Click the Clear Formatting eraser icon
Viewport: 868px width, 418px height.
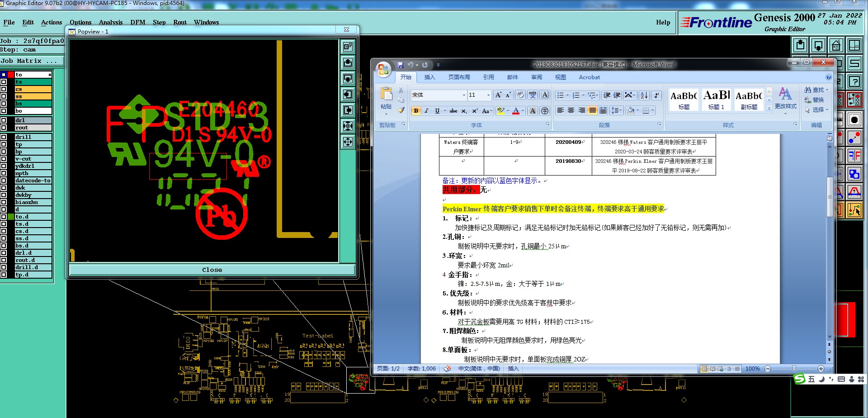(520, 95)
